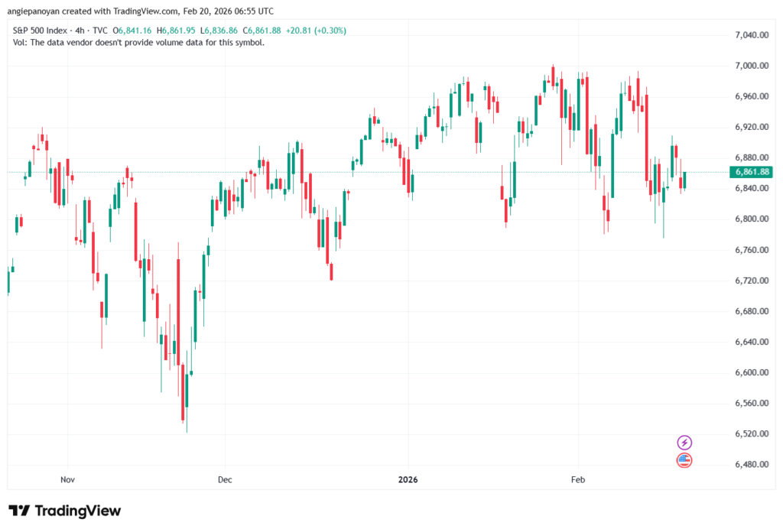The height and width of the screenshot is (532, 783).
Task: Click the Dec label on time axis
Action: pyautogui.click(x=225, y=480)
